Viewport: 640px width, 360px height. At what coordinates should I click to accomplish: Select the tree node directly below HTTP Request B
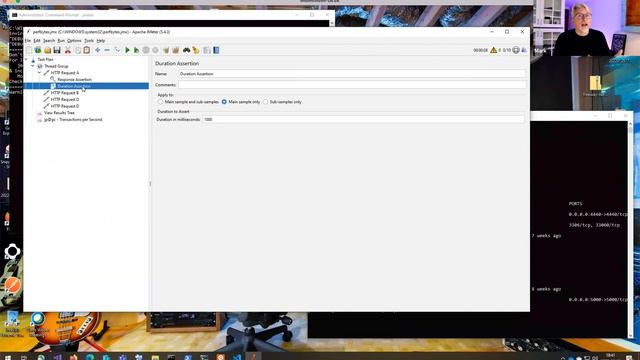[64, 100]
